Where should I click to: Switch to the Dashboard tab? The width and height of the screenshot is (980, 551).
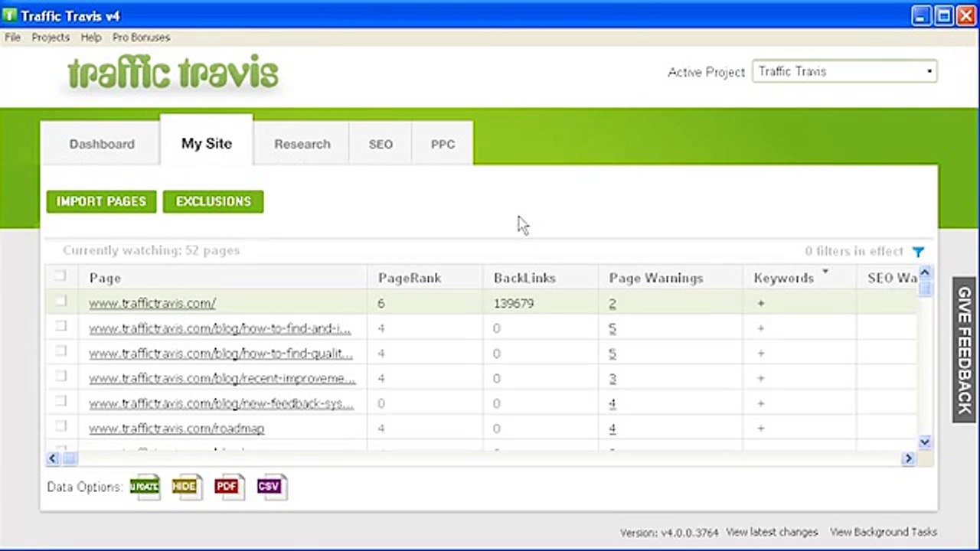[101, 144]
